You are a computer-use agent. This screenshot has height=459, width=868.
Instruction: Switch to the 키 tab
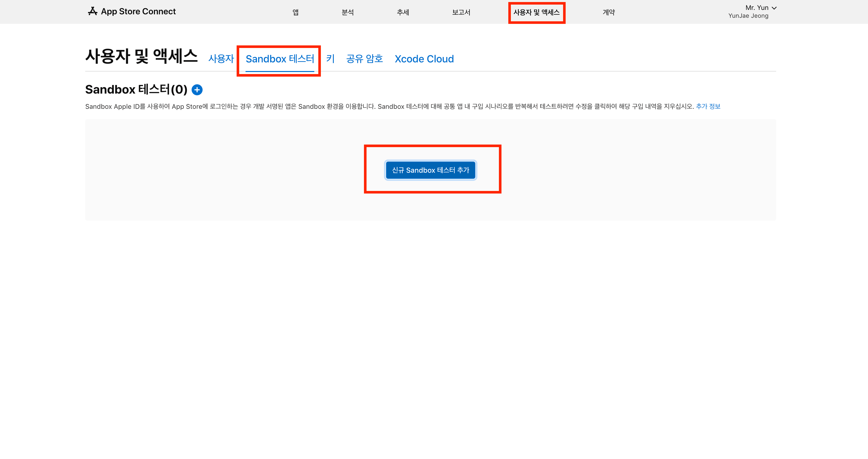pyautogui.click(x=330, y=59)
